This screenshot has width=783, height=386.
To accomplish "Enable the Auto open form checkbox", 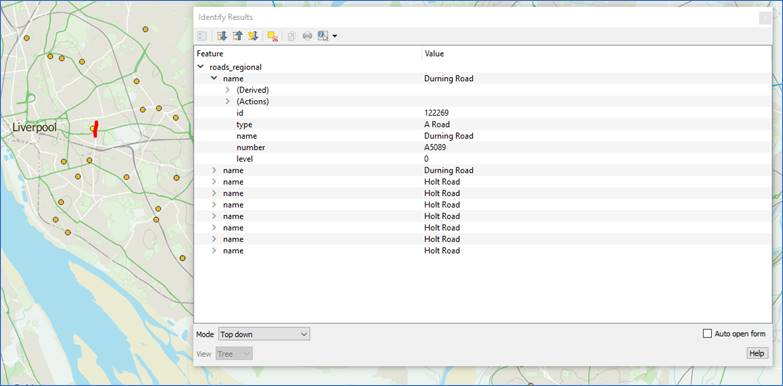I will pos(707,334).
